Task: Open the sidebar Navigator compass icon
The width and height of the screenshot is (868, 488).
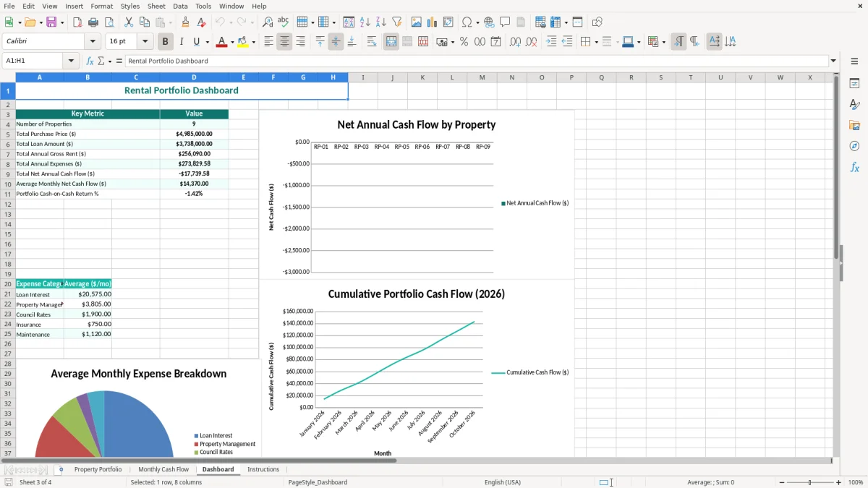Action: coord(854,146)
